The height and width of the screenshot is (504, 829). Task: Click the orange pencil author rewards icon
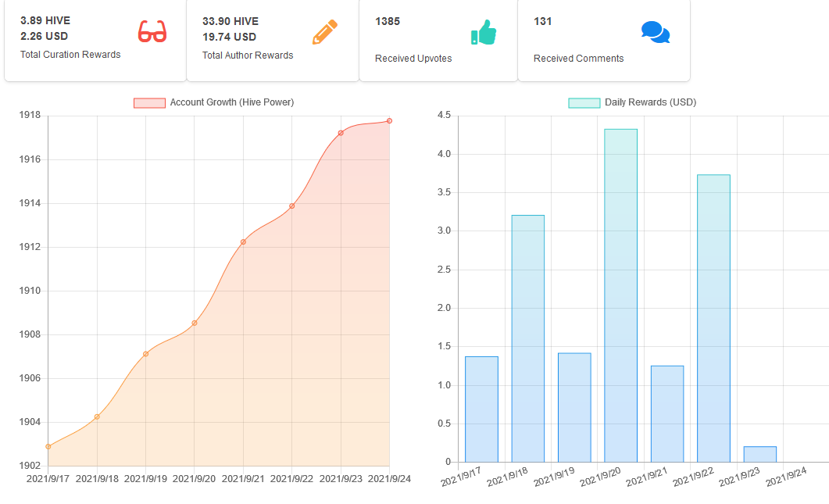pyautogui.click(x=324, y=32)
